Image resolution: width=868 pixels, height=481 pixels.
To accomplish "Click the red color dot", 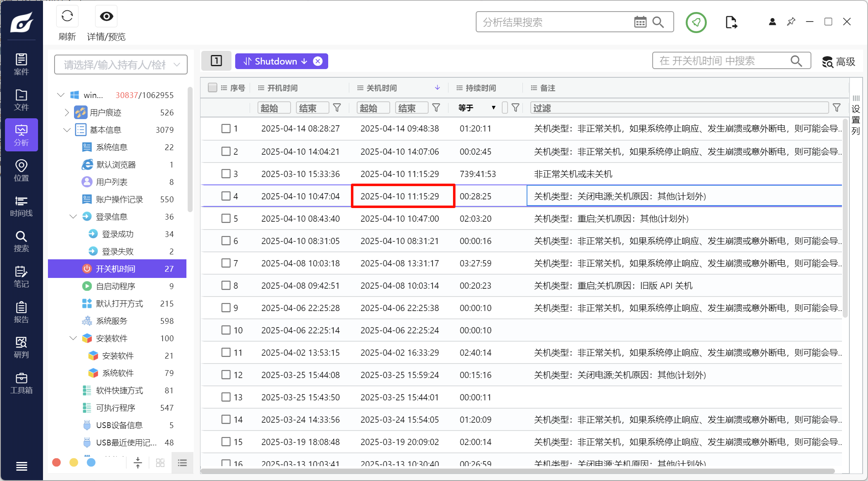I will [x=57, y=462].
